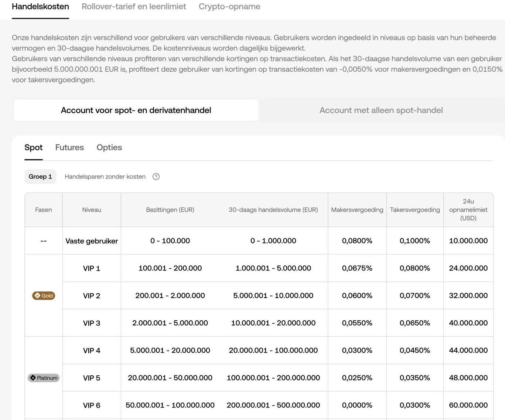Image resolution: width=505 pixels, height=420 pixels.
Task: Click the 20.000.001 - 100.000.000 volume cell
Action: click(273, 350)
